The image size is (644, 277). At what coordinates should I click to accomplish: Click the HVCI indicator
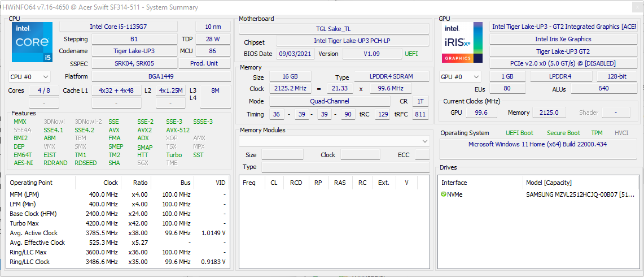click(x=623, y=132)
